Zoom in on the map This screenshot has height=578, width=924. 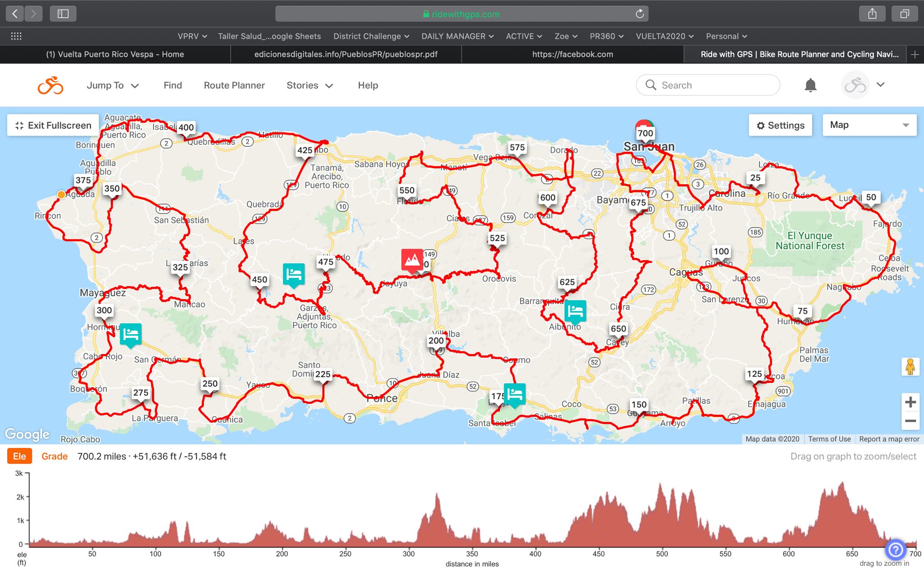910,402
